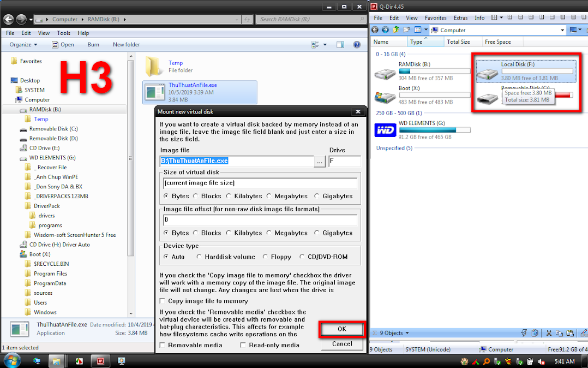
Task: Check Removable media checkbox
Action: click(163, 345)
